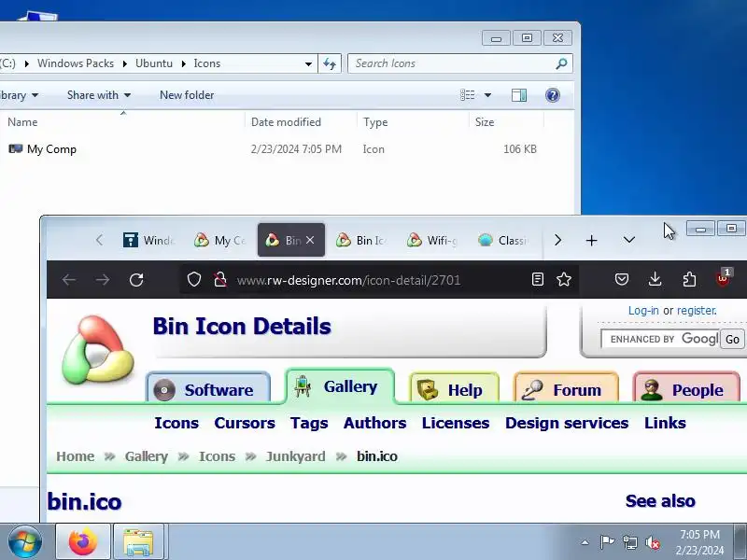This screenshot has height=560, width=747.
Task: Bookmark this page with star icon
Action: coord(564,279)
